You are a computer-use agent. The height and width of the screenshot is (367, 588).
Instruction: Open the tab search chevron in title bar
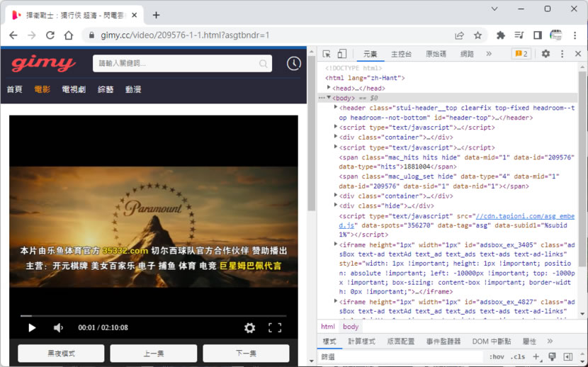[494, 9]
